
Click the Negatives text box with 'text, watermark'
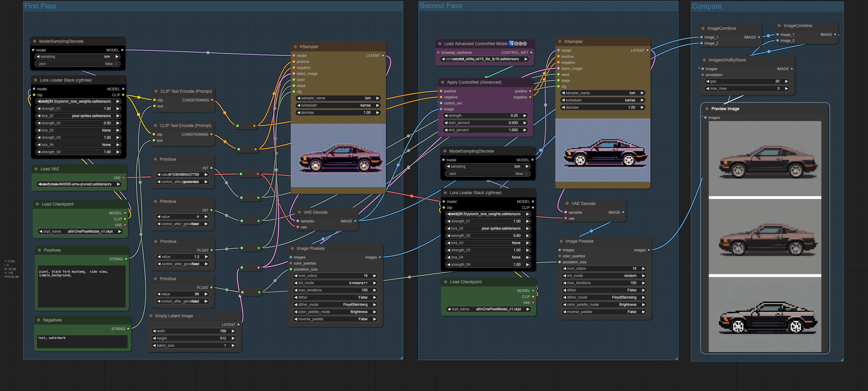coord(82,342)
